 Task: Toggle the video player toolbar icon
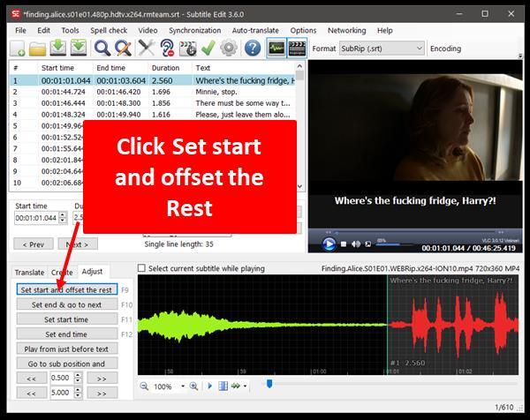click(x=298, y=49)
